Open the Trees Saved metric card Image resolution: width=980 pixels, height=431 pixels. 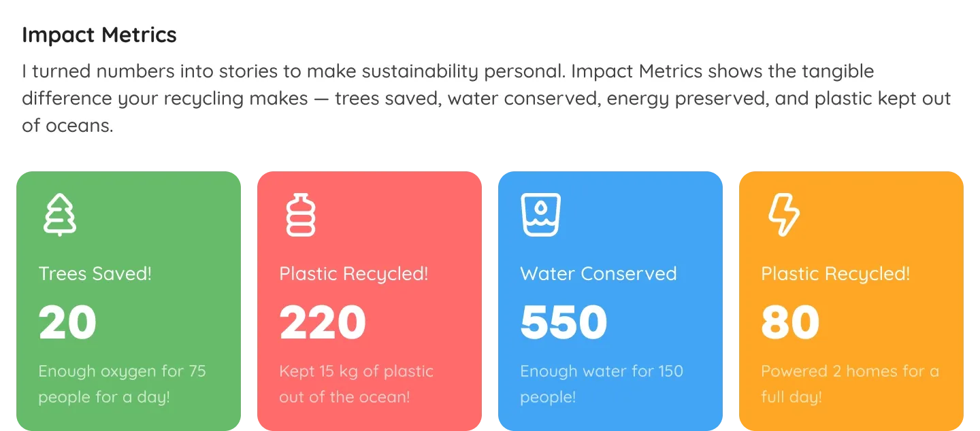click(130, 299)
